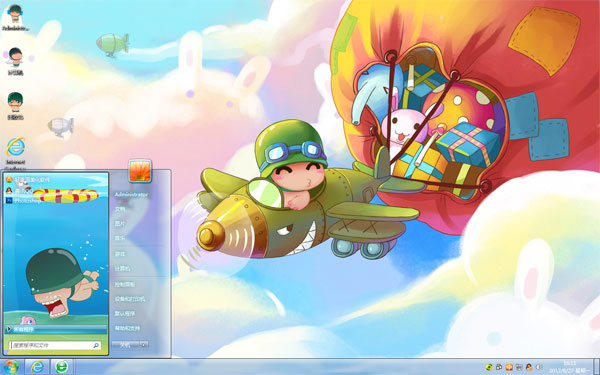600x375 pixels.
Task: Open blue Internet Explorer on the taskbar
Action: tap(37, 367)
